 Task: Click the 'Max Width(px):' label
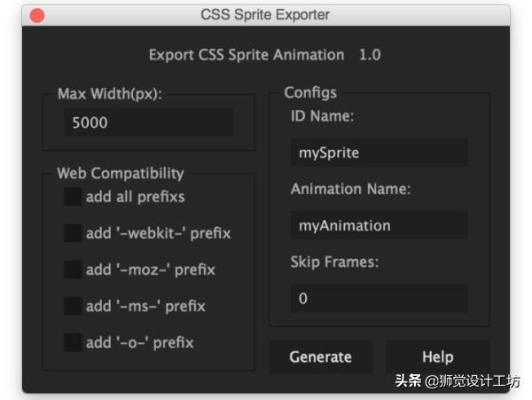(110, 94)
